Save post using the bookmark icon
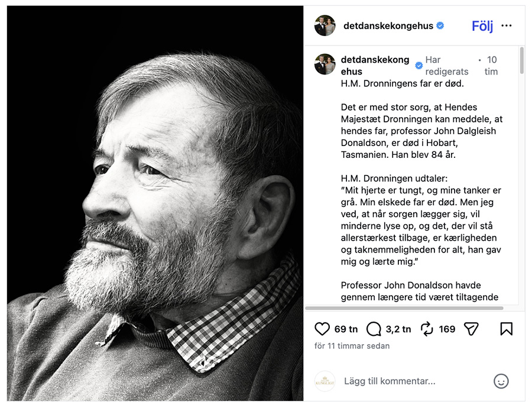 (506, 329)
